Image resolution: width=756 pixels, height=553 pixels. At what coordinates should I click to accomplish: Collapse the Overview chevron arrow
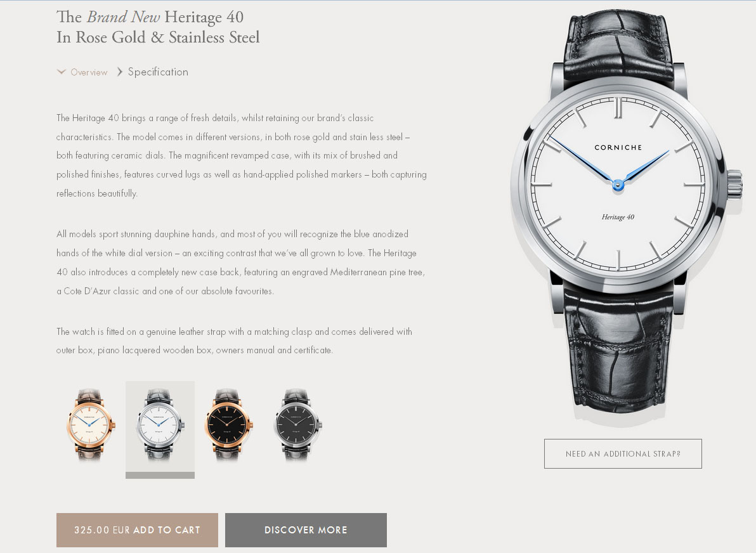[x=62, y=72]
